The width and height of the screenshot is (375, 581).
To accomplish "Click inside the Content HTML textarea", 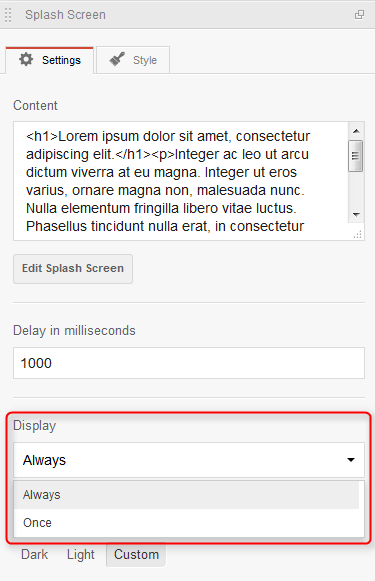I will 181,181.
